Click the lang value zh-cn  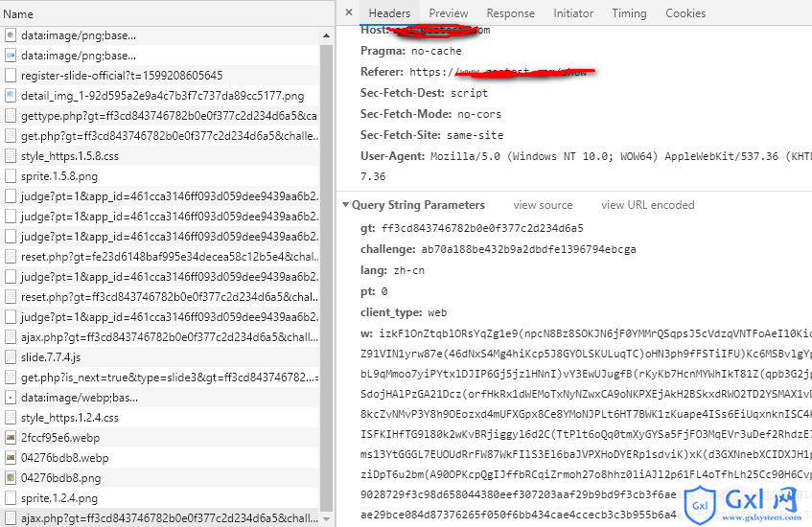pyautogui.click(x=408, y=271)
